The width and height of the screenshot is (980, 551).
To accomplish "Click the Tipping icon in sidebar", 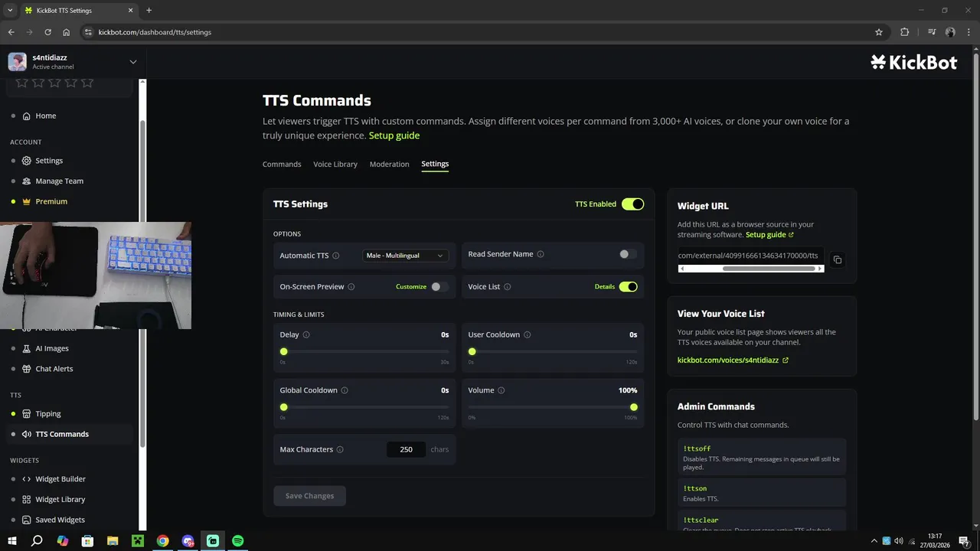I will pos(27,414).
